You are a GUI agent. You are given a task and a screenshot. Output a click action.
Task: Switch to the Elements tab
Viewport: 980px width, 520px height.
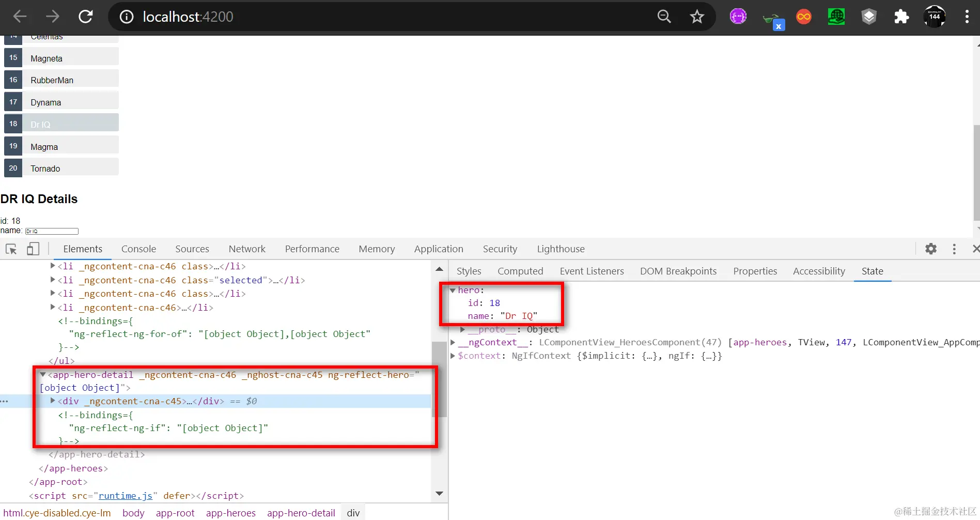(83, 249)
